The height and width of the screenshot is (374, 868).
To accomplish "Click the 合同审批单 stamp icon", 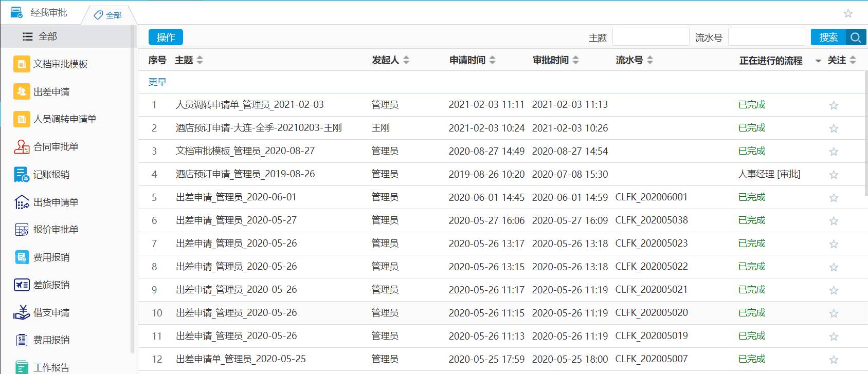I will 22,147.
